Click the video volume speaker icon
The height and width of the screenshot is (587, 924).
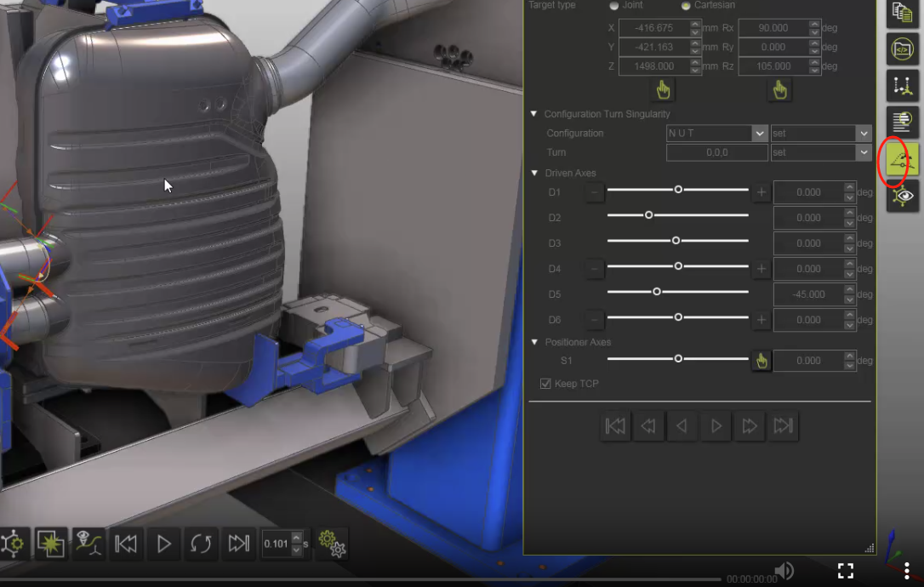(x=784, y=570)
